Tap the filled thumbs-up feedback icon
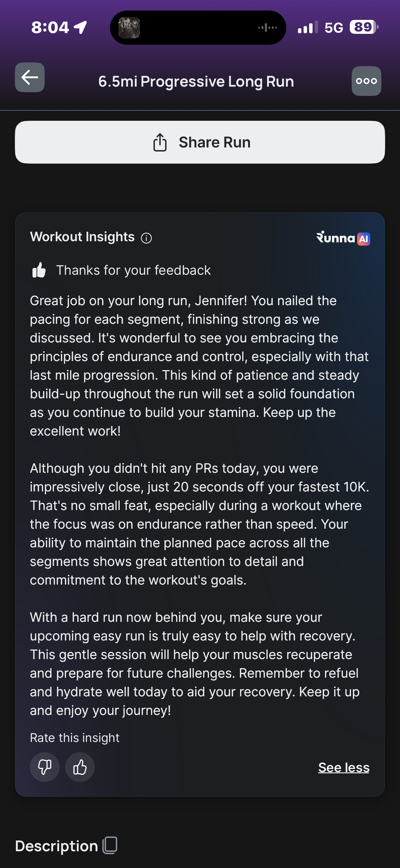This screenshot has height=868, width=400. pos(39,270)
